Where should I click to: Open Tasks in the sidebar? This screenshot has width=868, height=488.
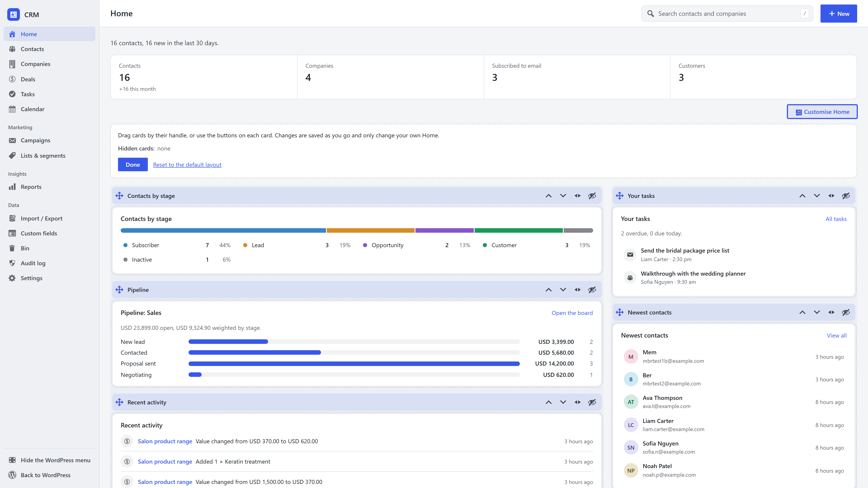point(50,94)
